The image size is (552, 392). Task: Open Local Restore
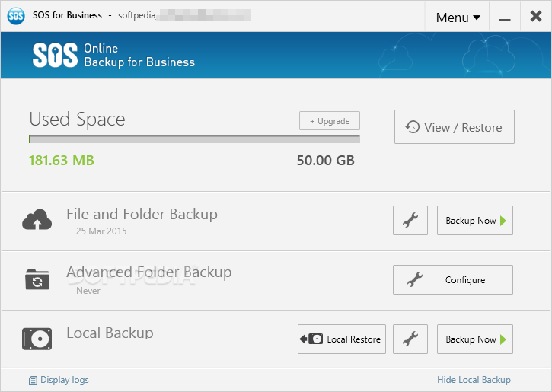point(342,339)
